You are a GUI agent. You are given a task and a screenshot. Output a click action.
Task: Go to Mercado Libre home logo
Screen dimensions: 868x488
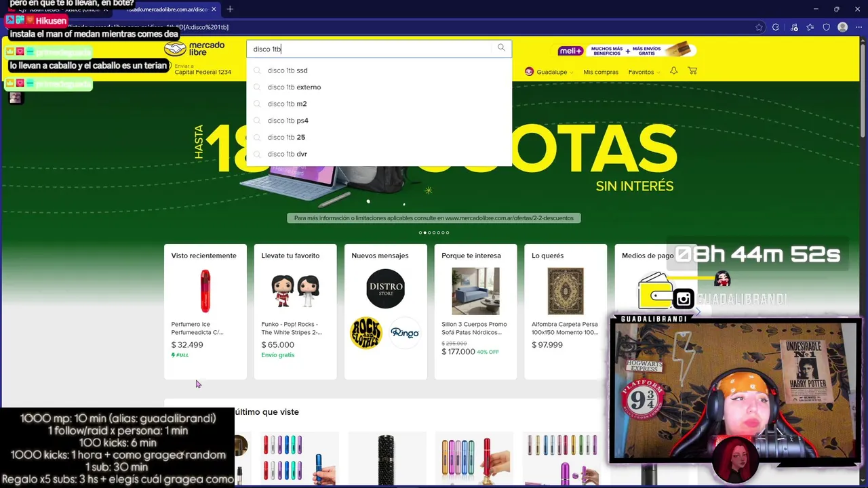pyautogui.click(x=195, y=49)
